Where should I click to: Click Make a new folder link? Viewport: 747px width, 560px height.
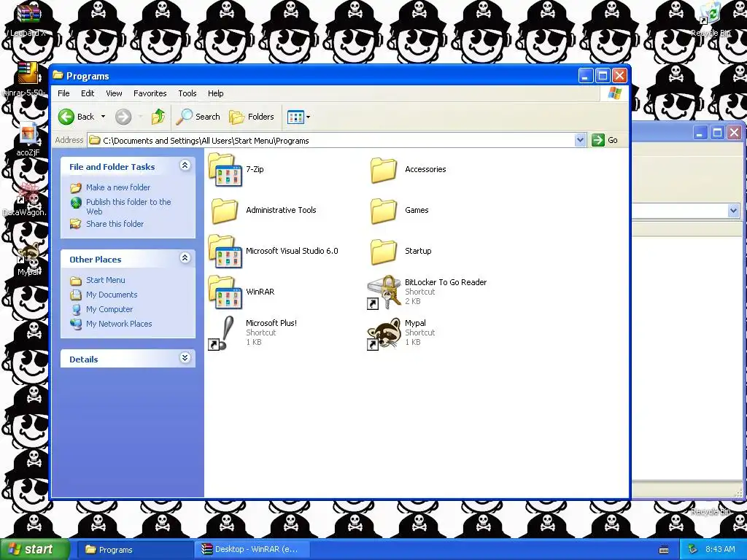(118, 187)
